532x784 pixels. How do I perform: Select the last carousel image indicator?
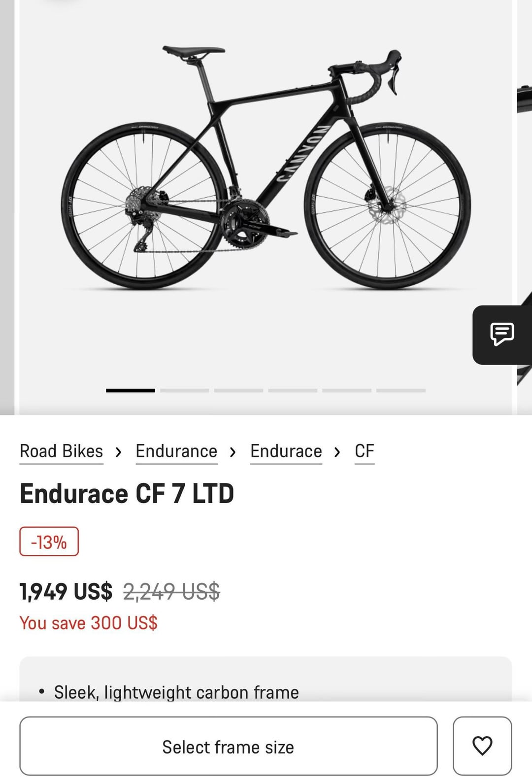click(x=401, y=390)
